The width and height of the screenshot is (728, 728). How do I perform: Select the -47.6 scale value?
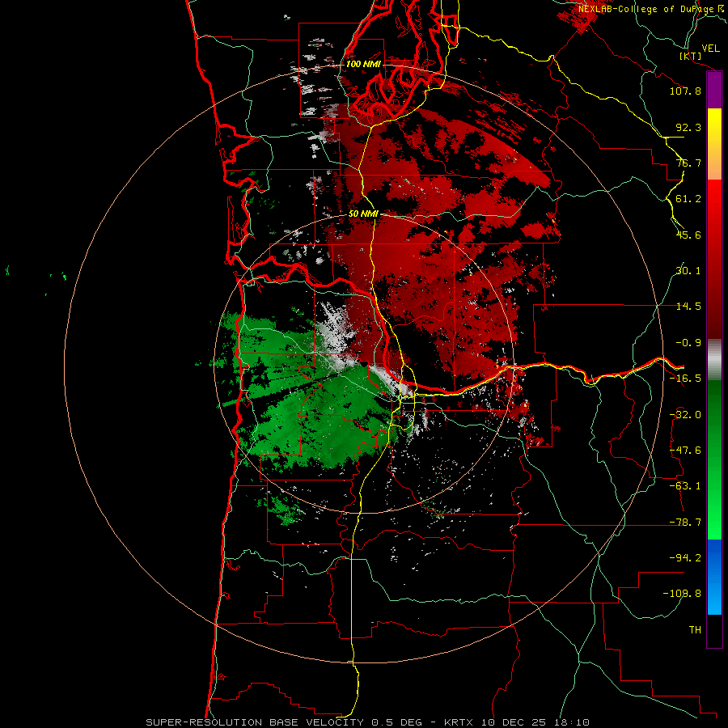(x=685, y=451)
